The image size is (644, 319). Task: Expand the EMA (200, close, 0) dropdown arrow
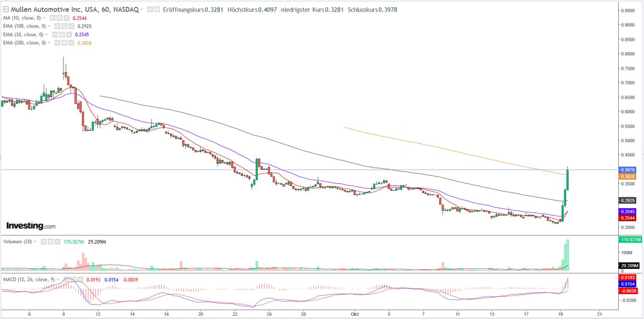[49, 43]
